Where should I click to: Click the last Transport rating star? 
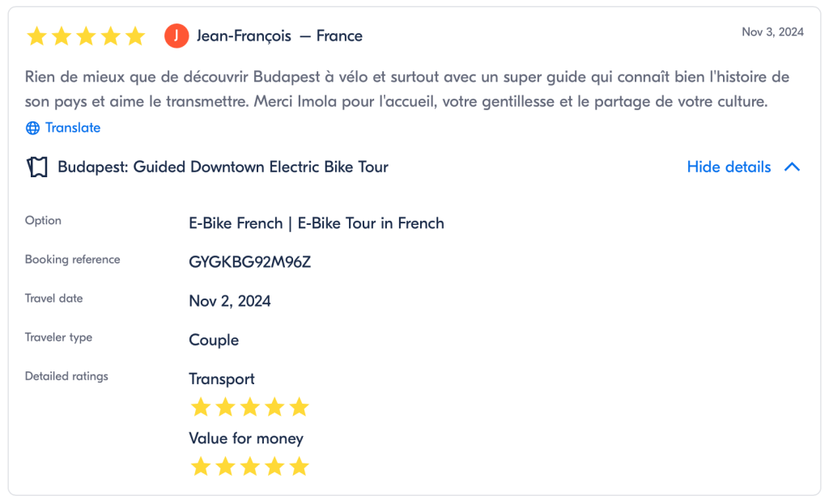click(300, 407)
